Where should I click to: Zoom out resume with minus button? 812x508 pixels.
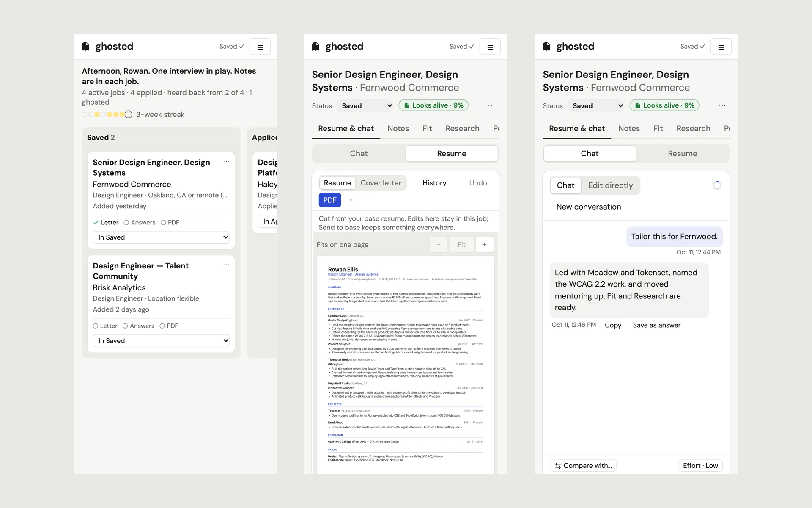(439, 245)
